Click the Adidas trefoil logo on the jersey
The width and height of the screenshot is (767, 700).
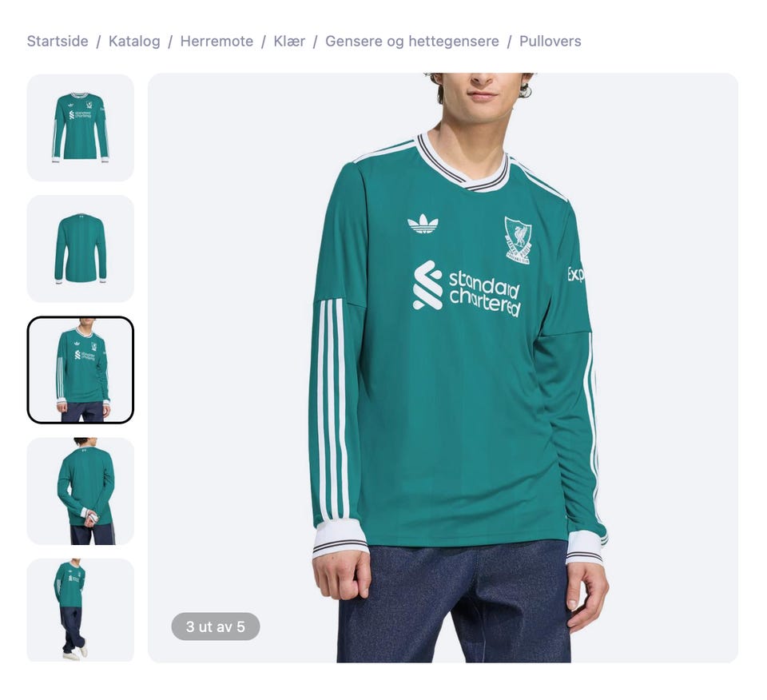click(423, 224)
